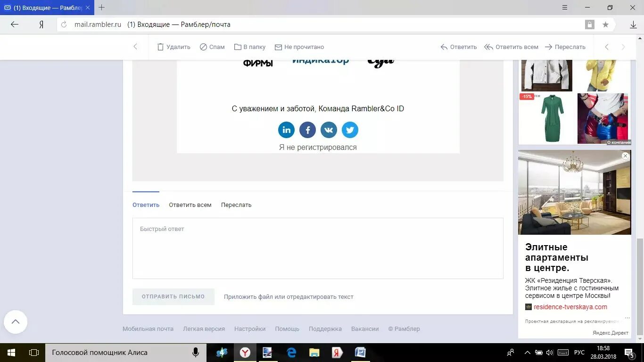Click the apartment interior ad image
644x362 pixels.
tap(574, 192)
